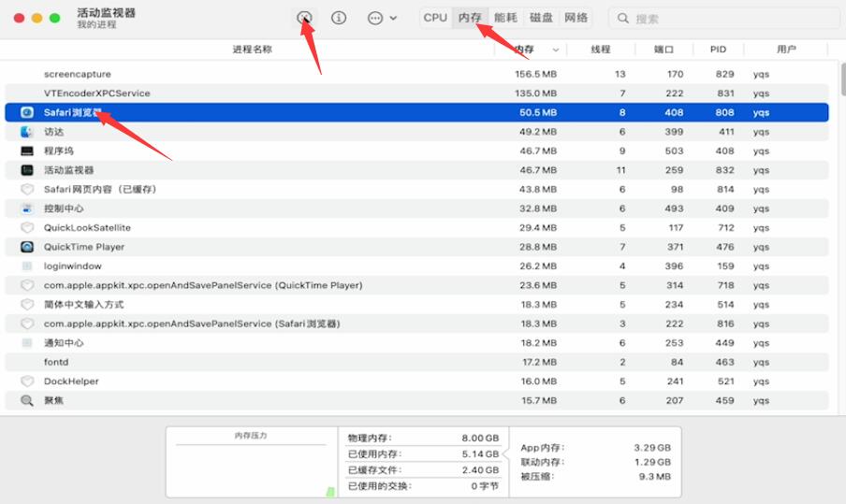Viewport: 846px width, 504px height.
Task: Select the screencapture process row
Action: tap(416, 74)
